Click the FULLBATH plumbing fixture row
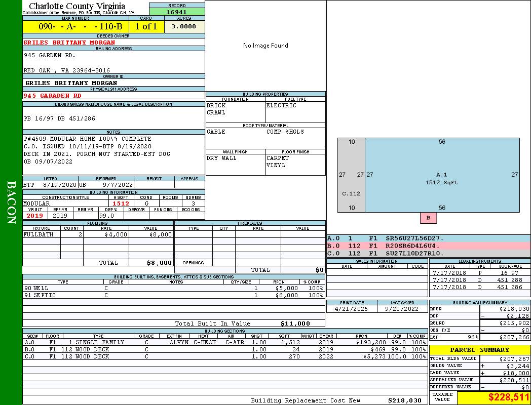The height and width of the screenshot is (405, 532). pos(98,234)
